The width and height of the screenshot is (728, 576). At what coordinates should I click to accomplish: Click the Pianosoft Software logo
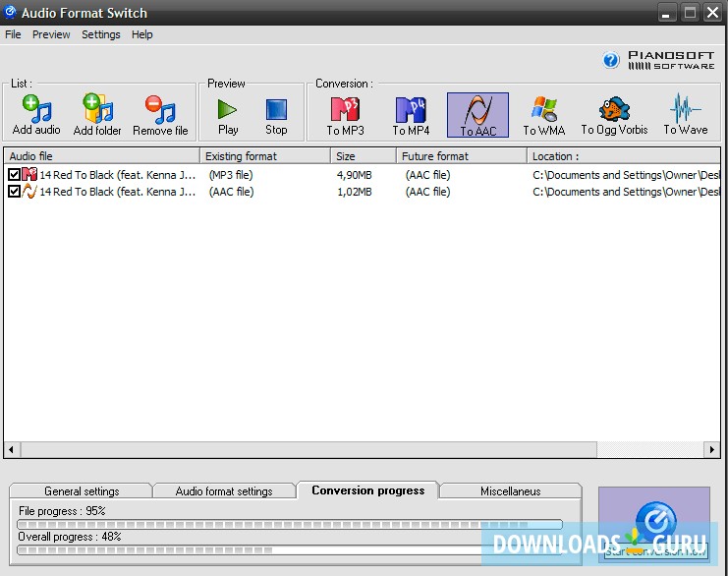tap(671, 60)
